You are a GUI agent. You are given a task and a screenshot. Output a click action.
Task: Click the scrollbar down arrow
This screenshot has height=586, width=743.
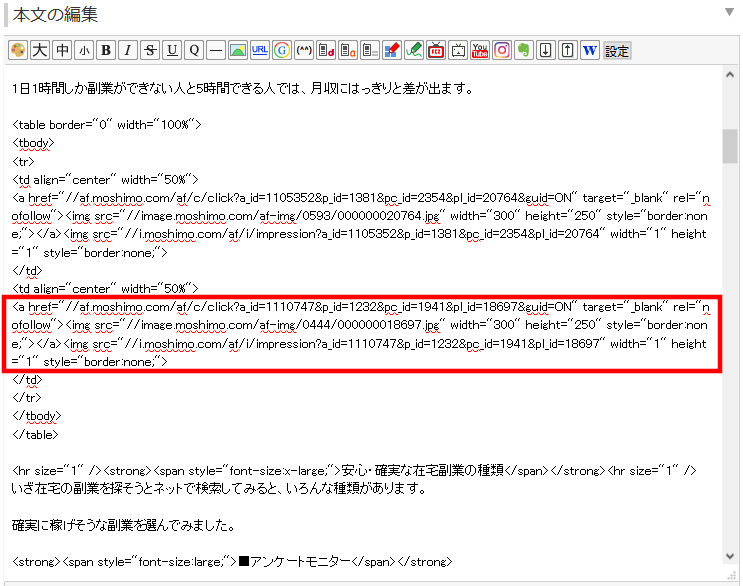point(730,556)
